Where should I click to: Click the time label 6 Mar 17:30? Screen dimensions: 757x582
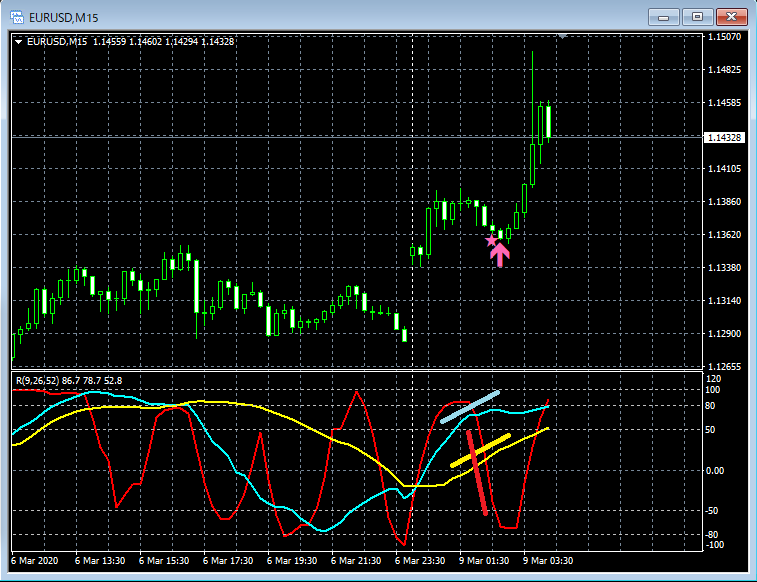point(228,560)
